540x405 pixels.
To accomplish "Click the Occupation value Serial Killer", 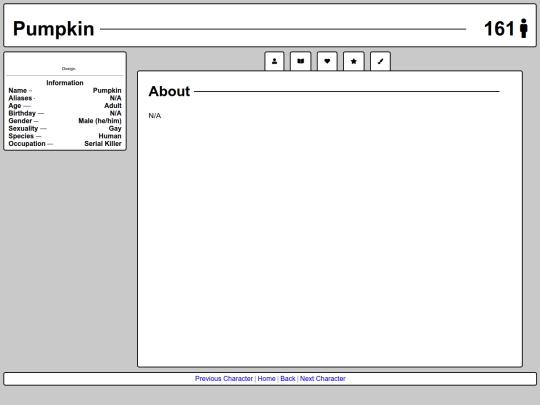I will 103,144.
